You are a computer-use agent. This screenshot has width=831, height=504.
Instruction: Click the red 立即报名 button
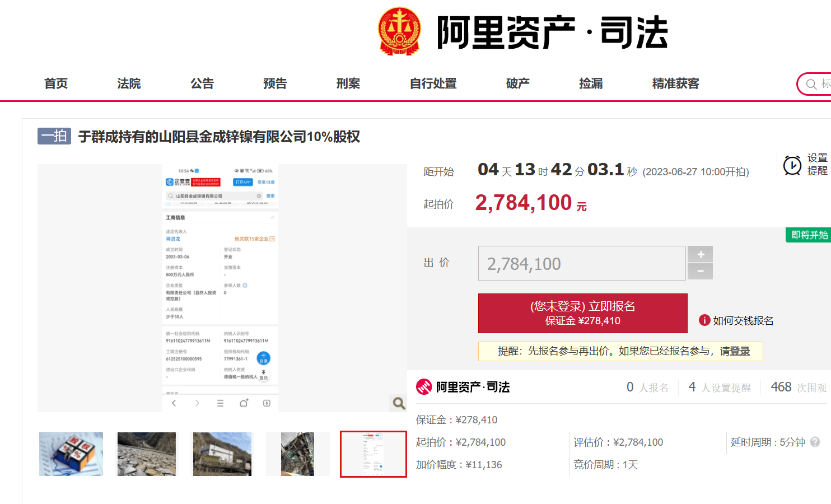click(582, 313)
